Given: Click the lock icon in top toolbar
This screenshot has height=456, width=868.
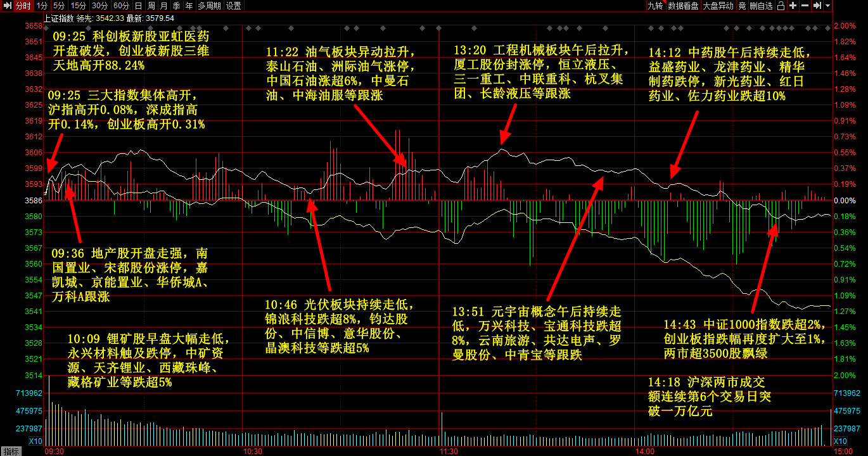Looking at the screenshot, I should tap(782, 6).
